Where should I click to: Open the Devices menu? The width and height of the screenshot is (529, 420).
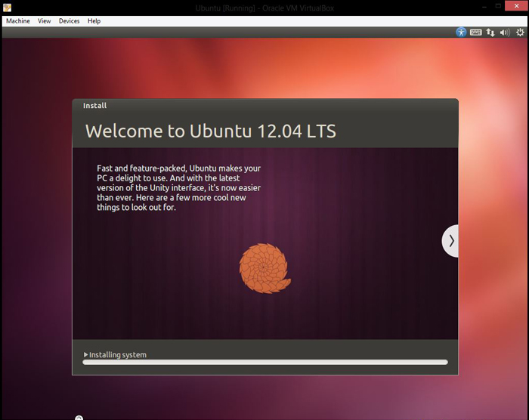[x=70, y=21]
